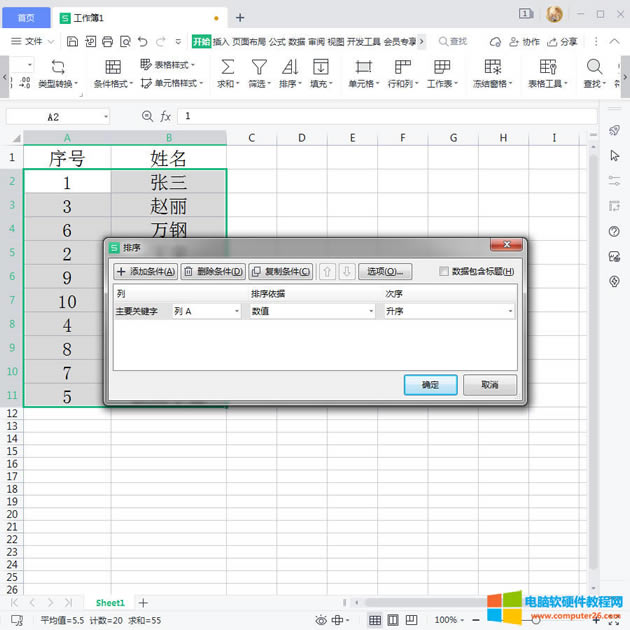Screen dimensions: 630x630
Task: Open the 次序 升序 dropdown
Action: point(448,311)
